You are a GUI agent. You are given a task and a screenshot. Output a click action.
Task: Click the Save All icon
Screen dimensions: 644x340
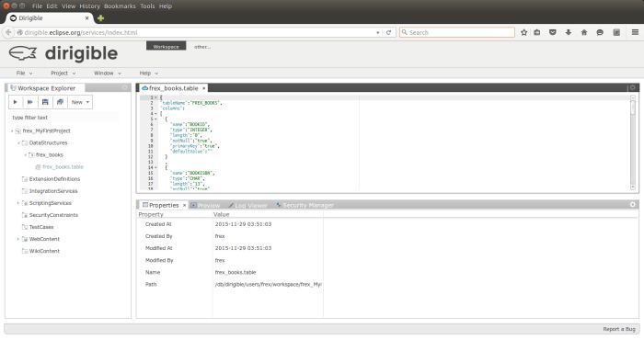(60, 102)
